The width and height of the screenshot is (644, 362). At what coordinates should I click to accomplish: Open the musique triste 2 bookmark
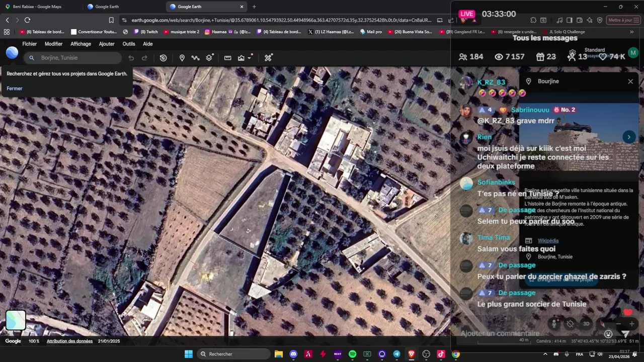tap(181, 32)
